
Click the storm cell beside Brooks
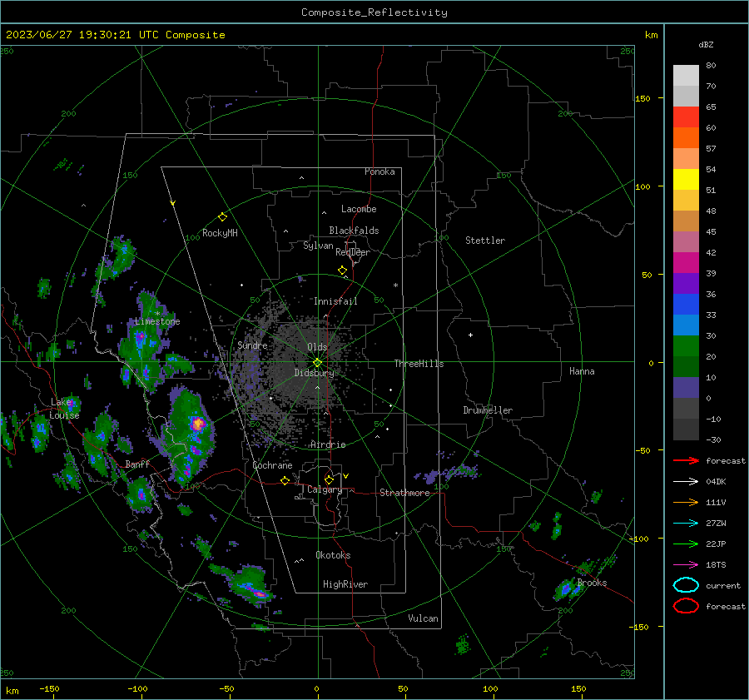pyautogui.click(x=568, y=589)
